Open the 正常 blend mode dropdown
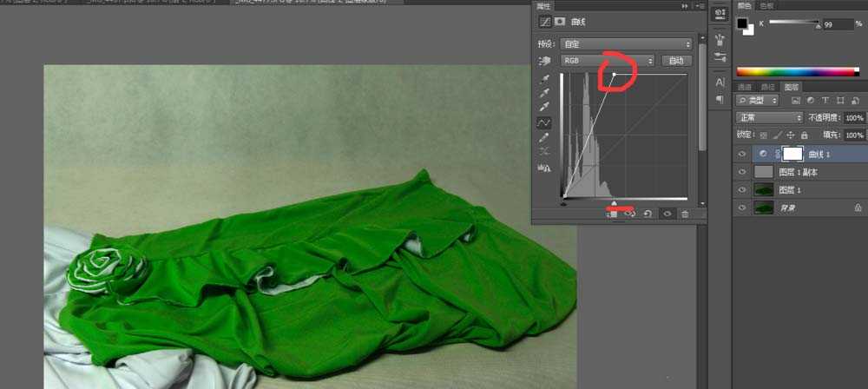Screen dimensions: 868x389 (769, 117)
